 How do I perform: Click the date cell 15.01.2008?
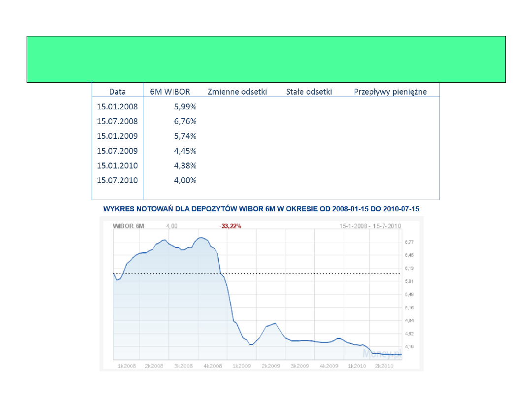(117, 106)
